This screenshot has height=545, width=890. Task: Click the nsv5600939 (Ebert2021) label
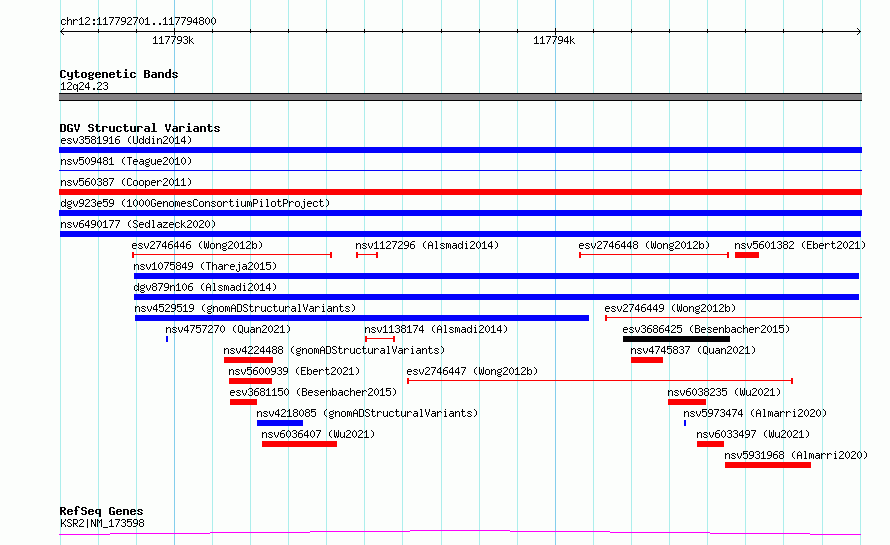294,371
